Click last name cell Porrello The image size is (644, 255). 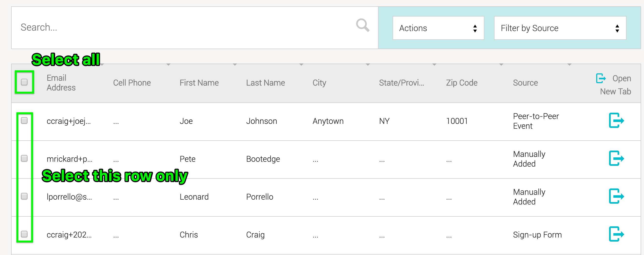point(259,197)
